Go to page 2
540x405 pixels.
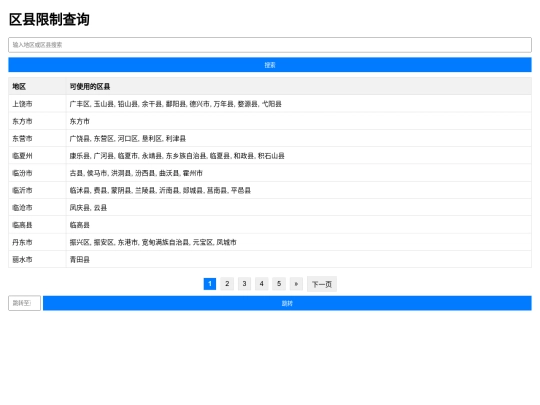click(x=227, y=284)
